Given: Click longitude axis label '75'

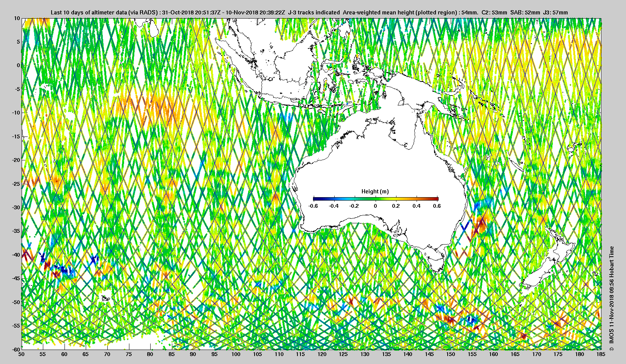Looking at the screenshot, I should pyautogui.click(x=129, y=354).
